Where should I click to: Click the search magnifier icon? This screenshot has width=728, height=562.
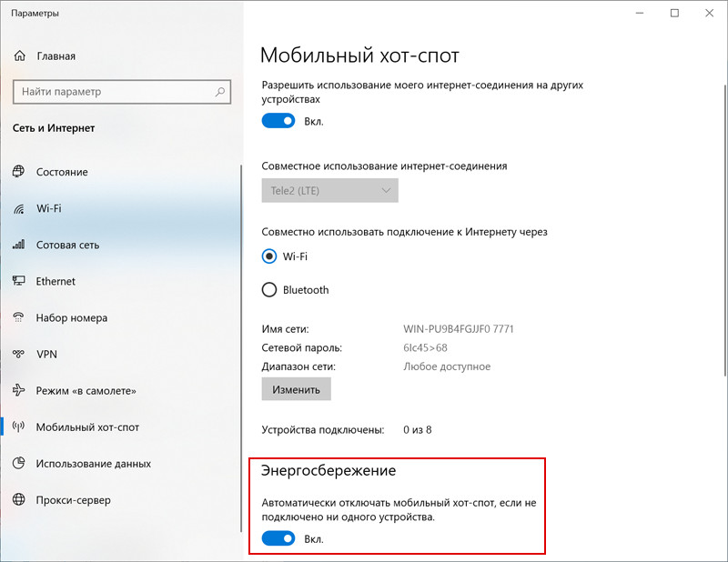pos(220,92)
